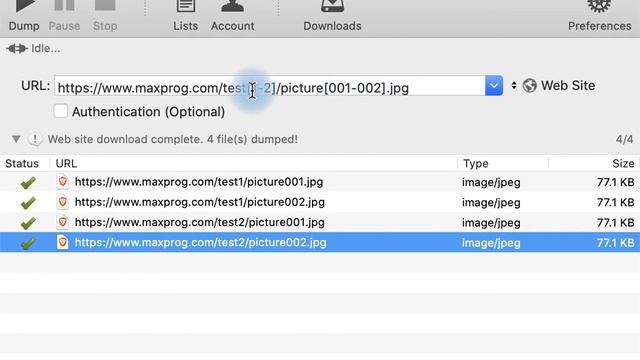Click the Pause toolbar button
Screen dimensions: 640x360
click(64, 16)
